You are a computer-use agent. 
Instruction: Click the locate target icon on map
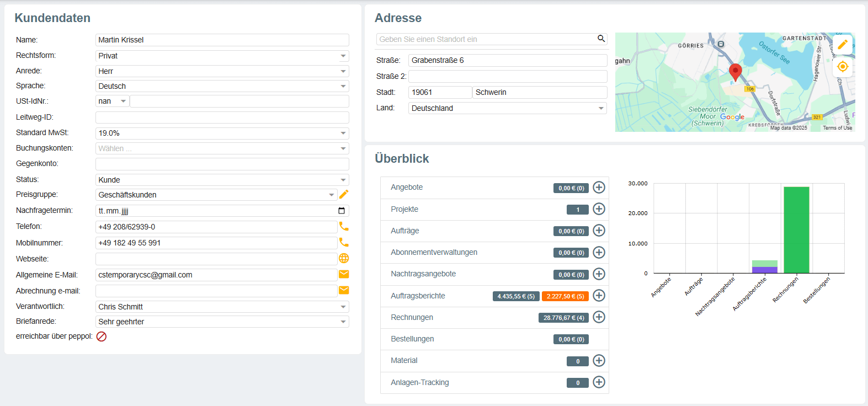tap(842, 67)
